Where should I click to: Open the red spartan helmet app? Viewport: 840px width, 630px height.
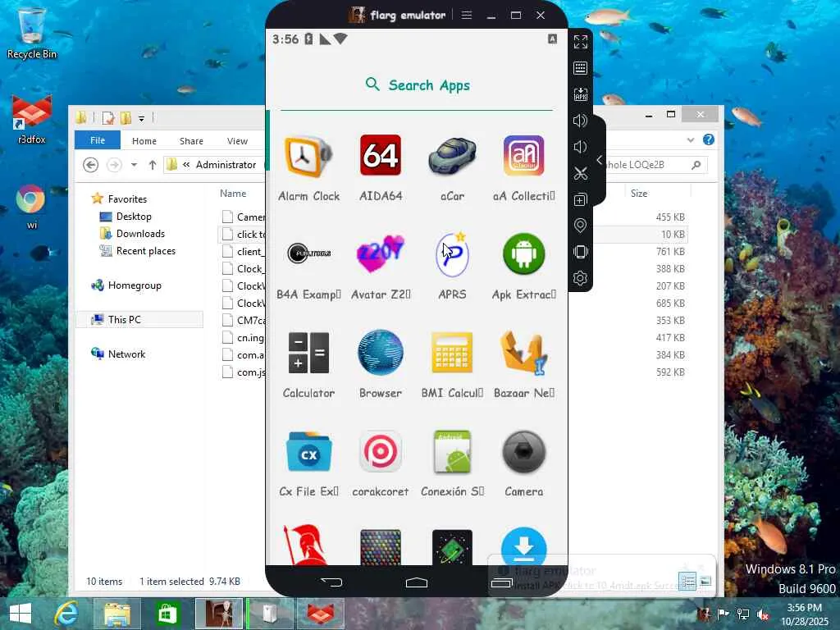(x=304, y=546)
